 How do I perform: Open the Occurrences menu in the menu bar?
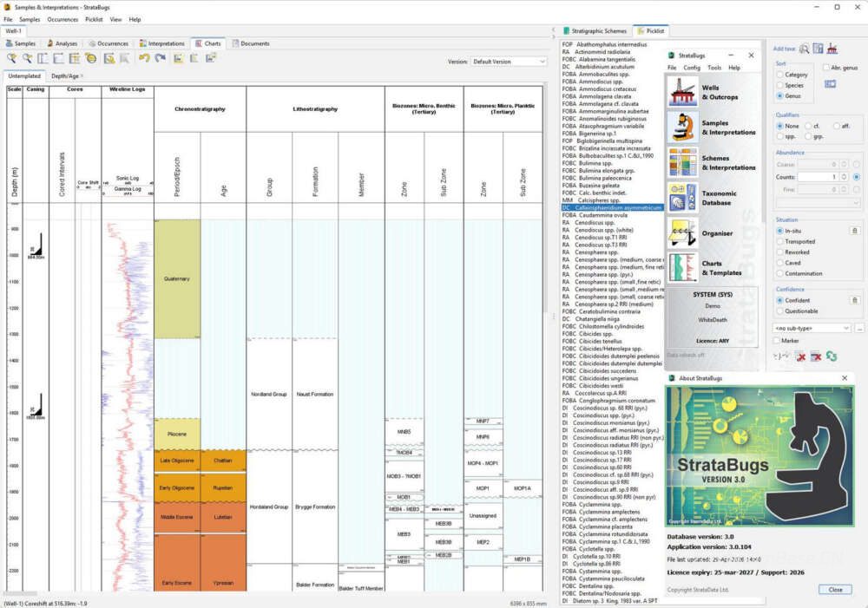click(x=62, y=19)
